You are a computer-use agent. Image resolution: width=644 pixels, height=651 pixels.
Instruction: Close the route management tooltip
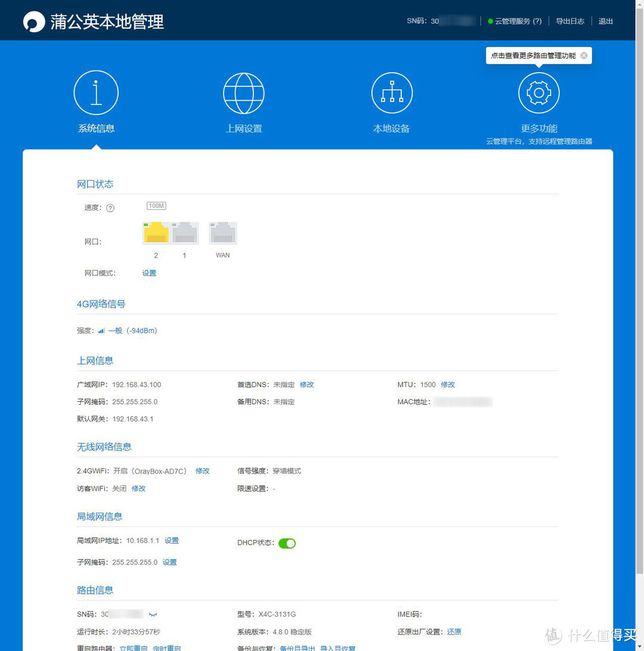click(584, 55)
